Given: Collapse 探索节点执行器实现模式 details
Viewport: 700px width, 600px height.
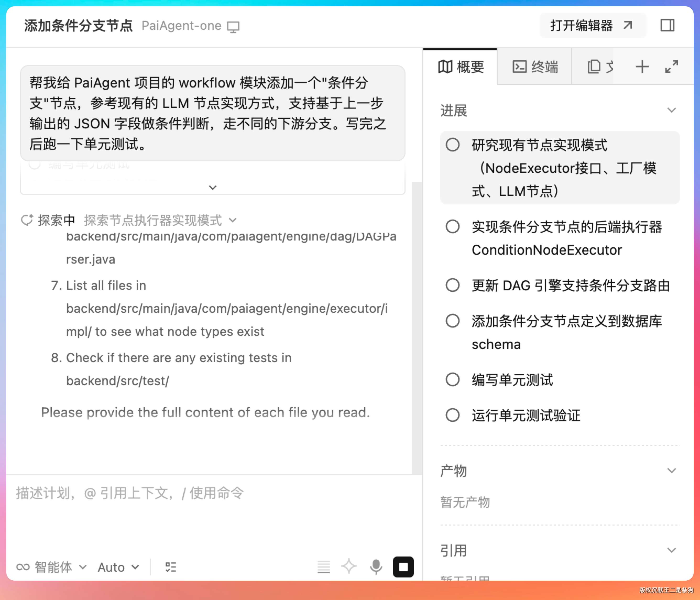Looking at the screenshot, I should point(232,221).
